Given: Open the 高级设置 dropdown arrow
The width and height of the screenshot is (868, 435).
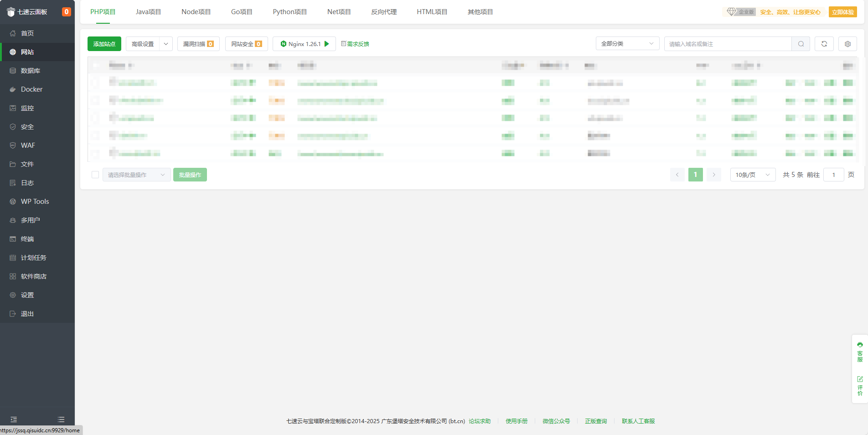Looking at the screenshot, I should [x=166, y=44].
